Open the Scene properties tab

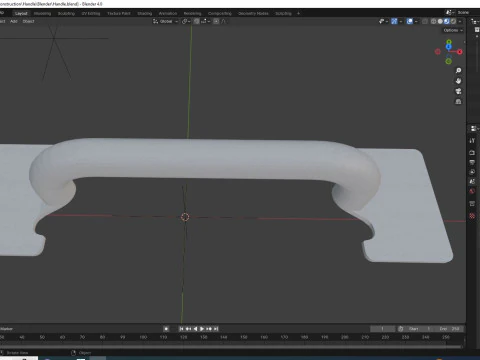pyautogui.click(x=472, y=182)
